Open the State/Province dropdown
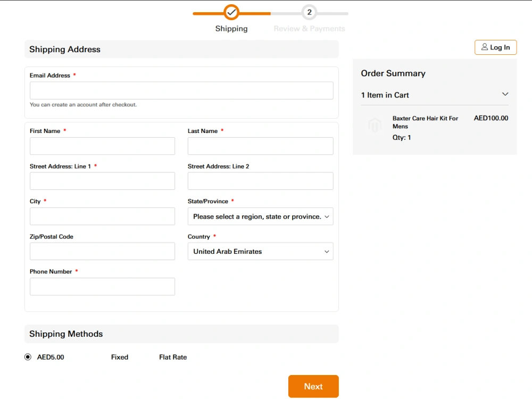Screen dimensions: 532x399 (x=260, y=217)
